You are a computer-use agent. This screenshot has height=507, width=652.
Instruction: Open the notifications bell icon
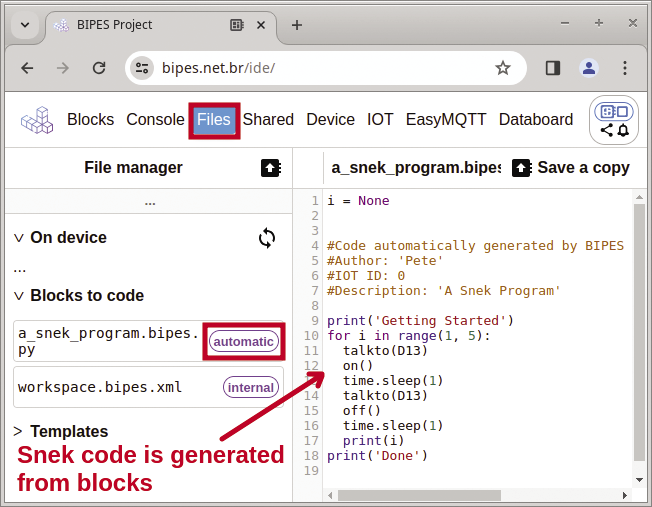point(623,130)
